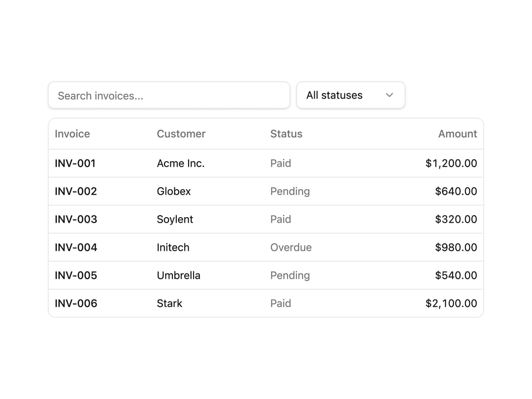Image resolution: width=532 pixels, height=399 pixels.
Task: Select the Umbrella customer cell
Action: click(178, 275)
